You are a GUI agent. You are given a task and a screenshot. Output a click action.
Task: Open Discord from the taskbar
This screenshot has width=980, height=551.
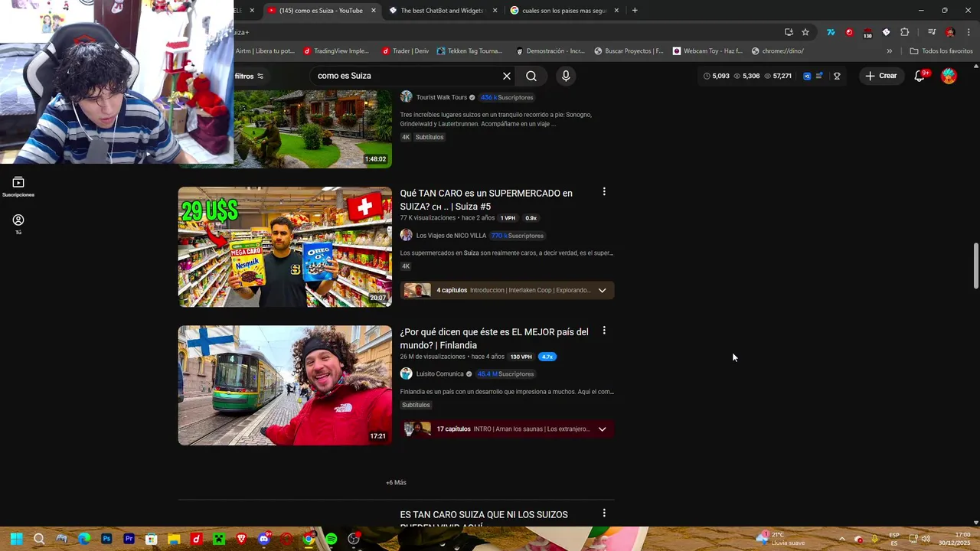[x=263, y=539]
